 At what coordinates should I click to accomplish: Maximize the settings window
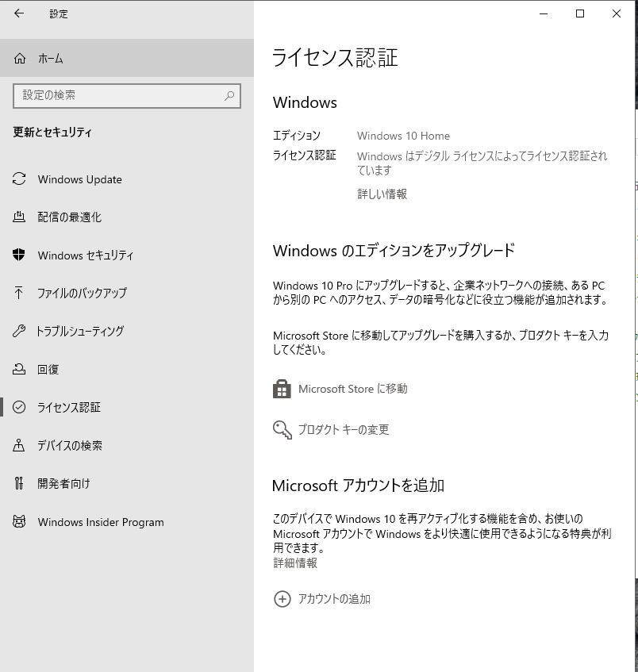pyautogui.click(x=580, y=13)
